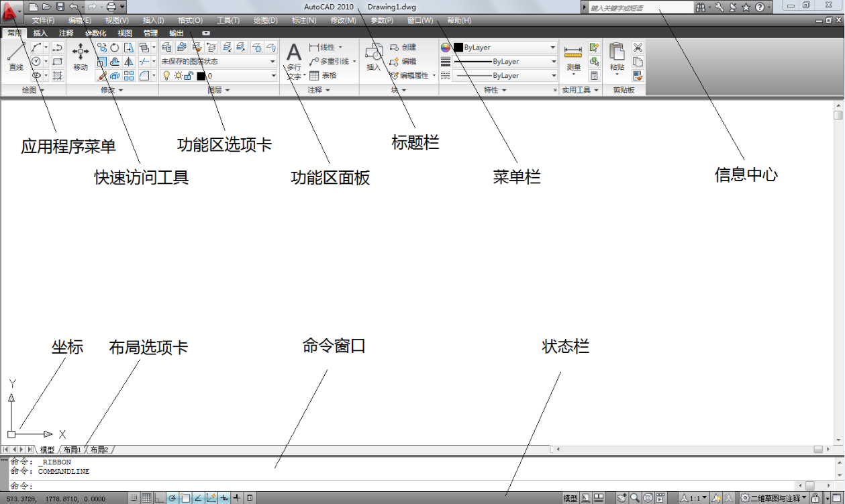Click the Match Properties brush icon in 剪贴板

638,76
